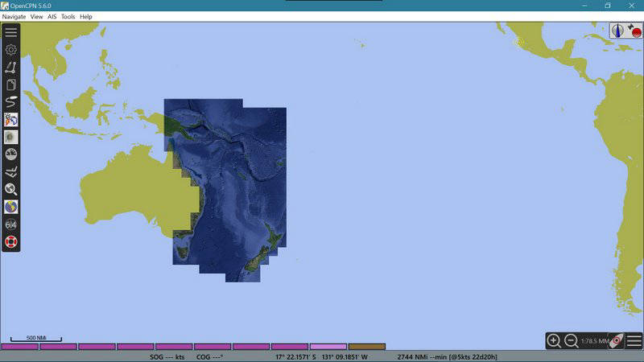Zoom out using the minus magnifier
The width and height of the screenshot is (644, 362).
click(571, 340)
